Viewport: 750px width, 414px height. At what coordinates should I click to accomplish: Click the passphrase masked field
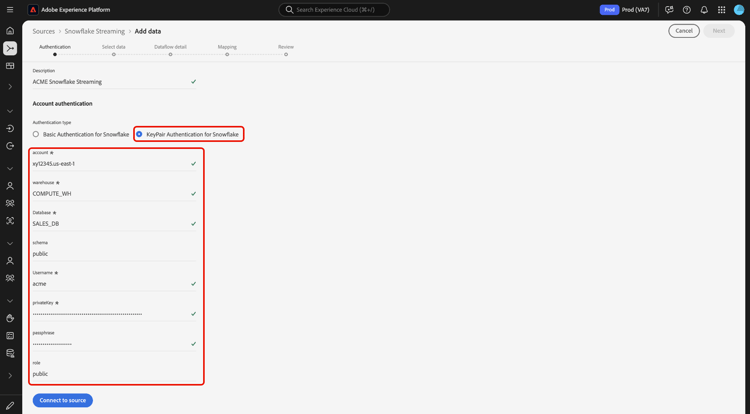coord(114,344)
